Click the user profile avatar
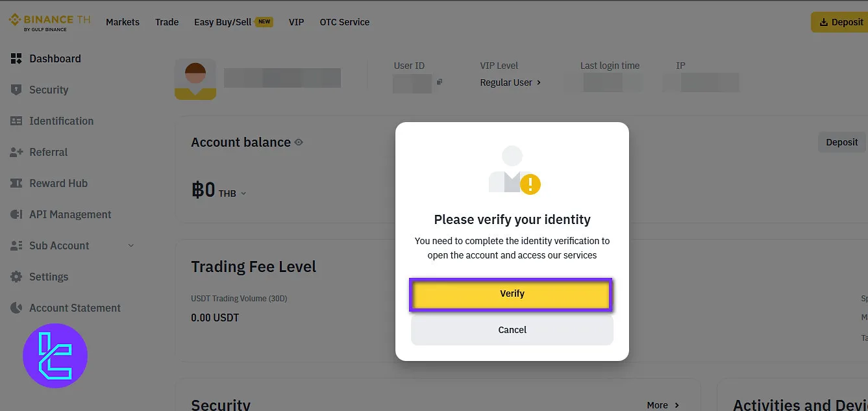 coord(195,80)
